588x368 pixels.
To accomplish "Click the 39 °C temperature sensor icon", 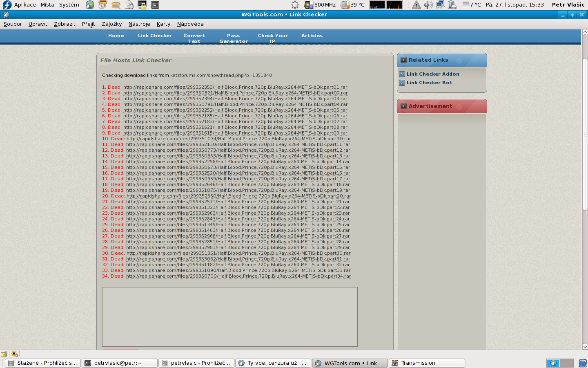I will coord(345,5).
